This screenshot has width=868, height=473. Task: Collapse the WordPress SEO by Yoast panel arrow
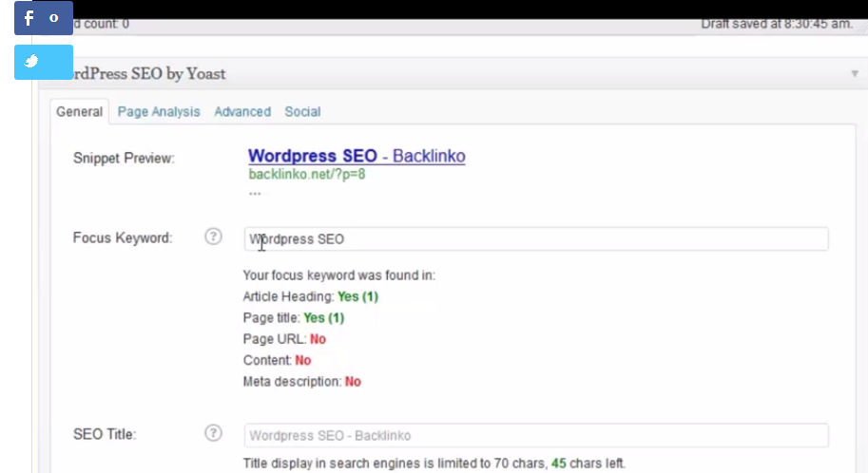[855, 73]
